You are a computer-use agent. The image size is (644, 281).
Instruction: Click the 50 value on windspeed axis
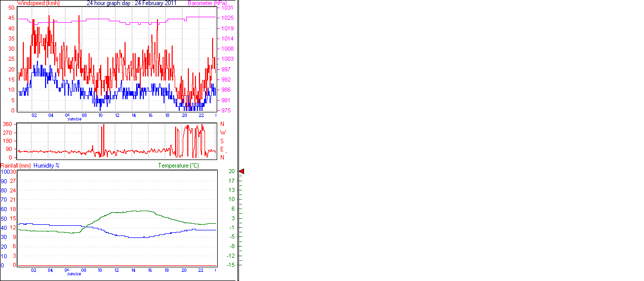point(12,8)
